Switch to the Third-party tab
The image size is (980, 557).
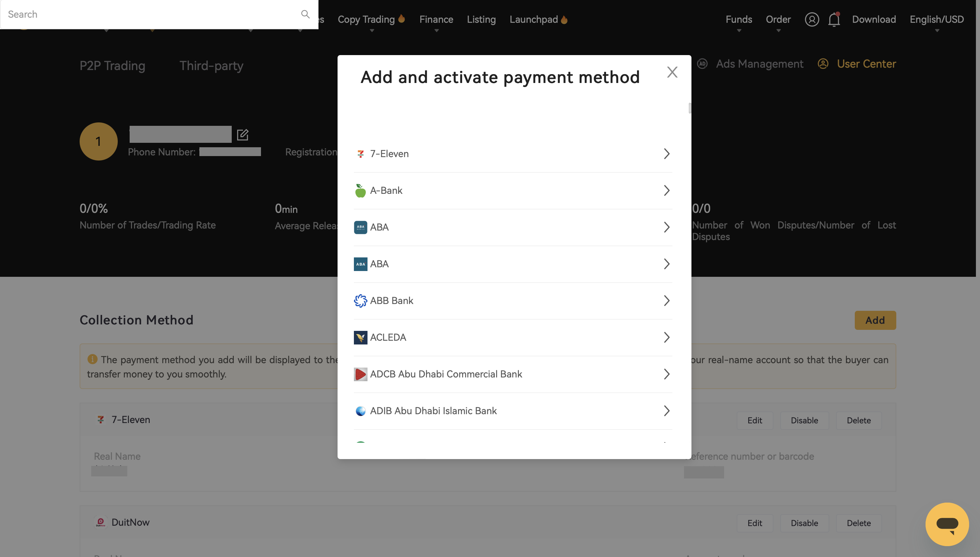[x=211, y=66]
